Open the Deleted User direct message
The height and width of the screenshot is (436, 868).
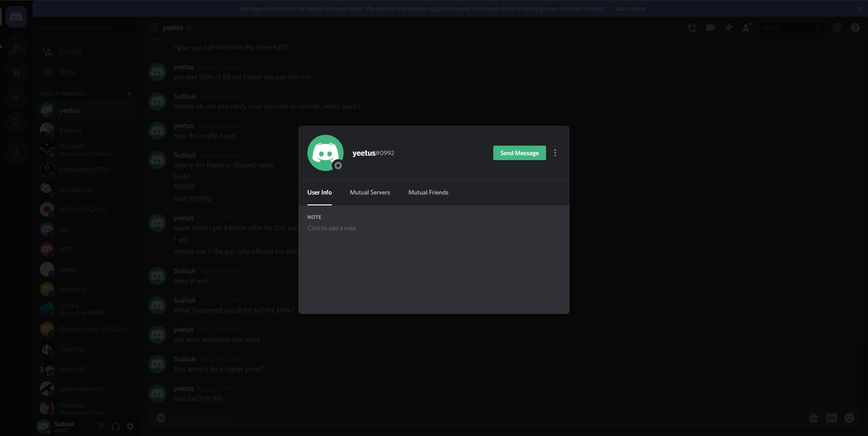pos(87,329)
